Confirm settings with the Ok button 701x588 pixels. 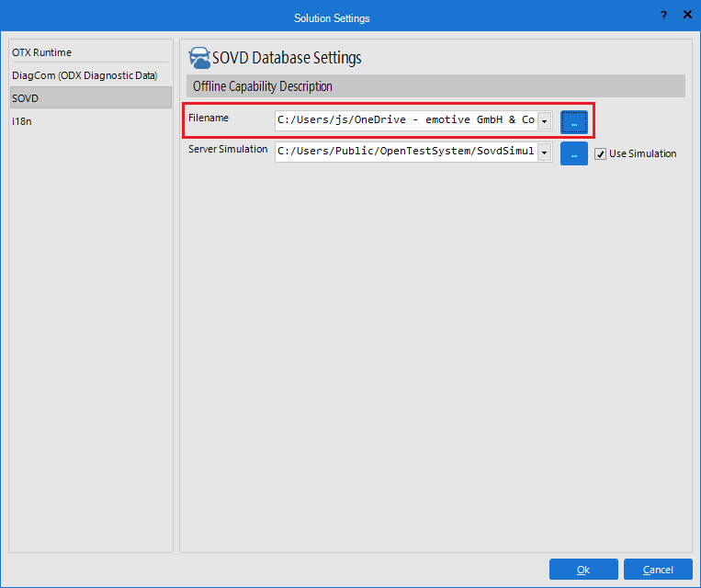coord(583,570)
